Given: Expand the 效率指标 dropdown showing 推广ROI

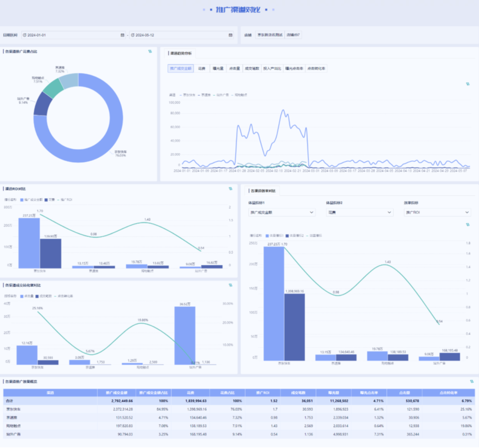Looking at the screenshot, I should coord(437,212).
